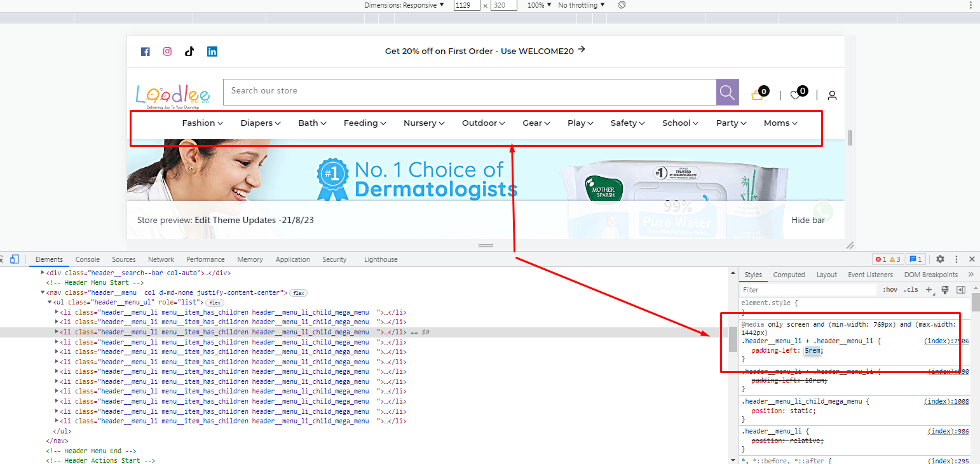Image resolution: width=980 pixels, height=464 pixels.
Task: Switch to the Memory tab
Action: coord(250,259)
